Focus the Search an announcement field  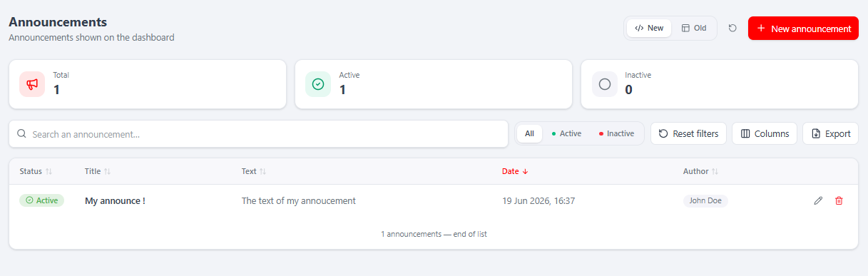pyautogui.click(x=258, y=133)
